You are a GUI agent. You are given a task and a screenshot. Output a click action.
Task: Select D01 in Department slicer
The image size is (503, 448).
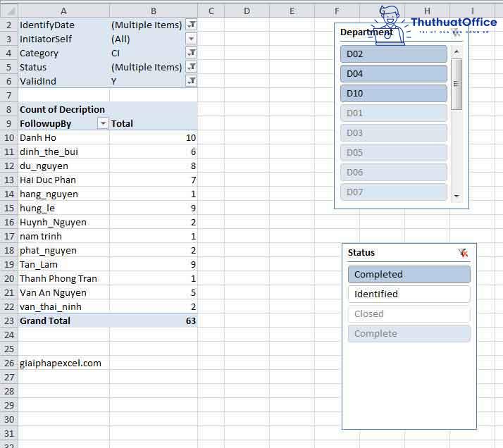point(394,113)
